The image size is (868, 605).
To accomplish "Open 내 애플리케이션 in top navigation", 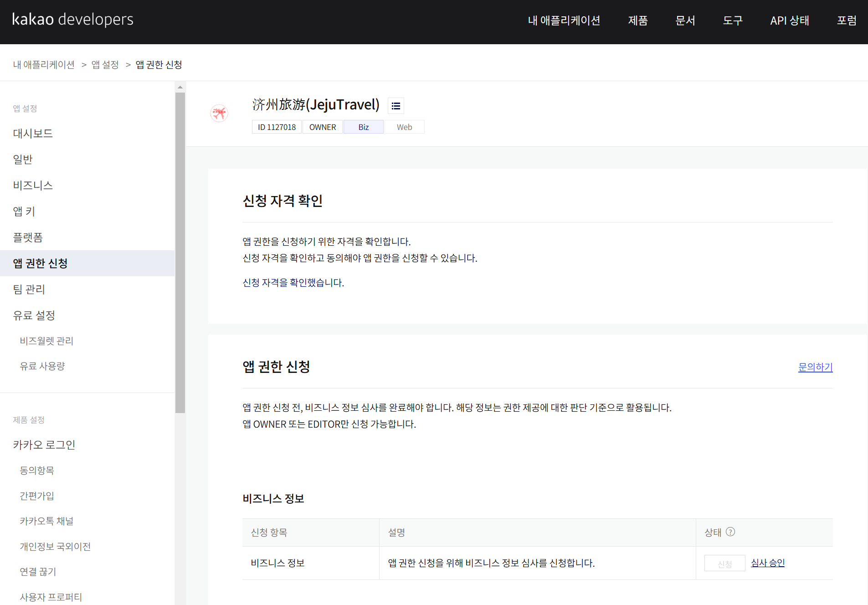I will tap(564, 21).
